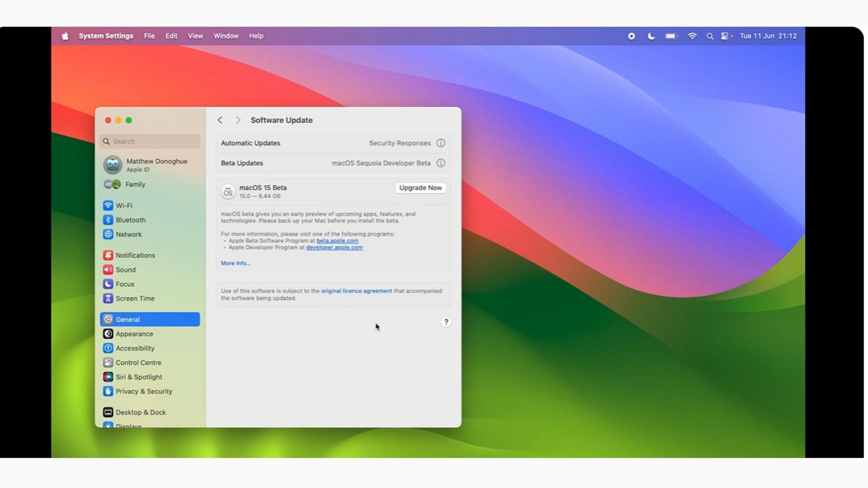Click the Upgrade Now button
868x488 pixels.
point(420,188)
